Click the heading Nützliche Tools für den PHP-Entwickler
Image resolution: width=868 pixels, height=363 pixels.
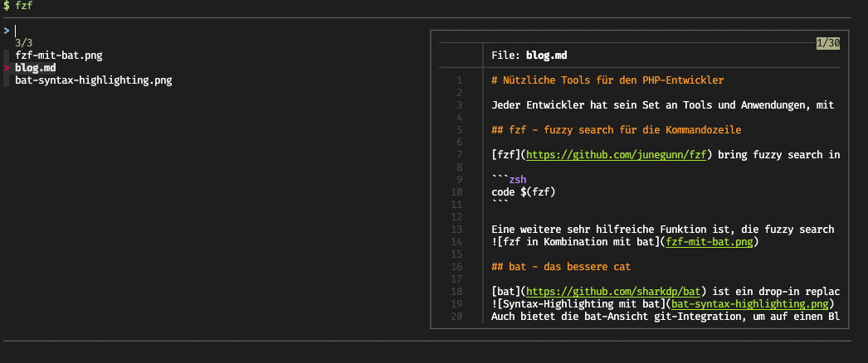tap(607, 80)
